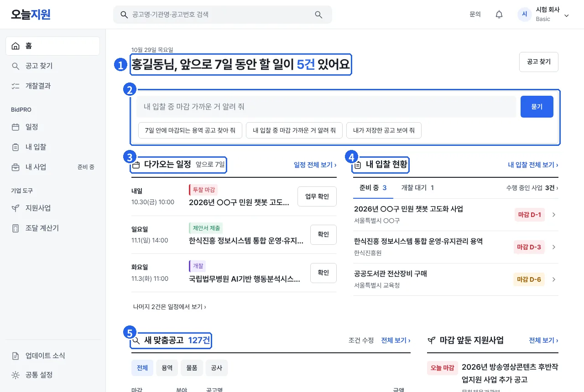Open the 나머지 2건은 일정에서 보기 link
This screenshot has height=392, width=584.
tap(170, 307)
